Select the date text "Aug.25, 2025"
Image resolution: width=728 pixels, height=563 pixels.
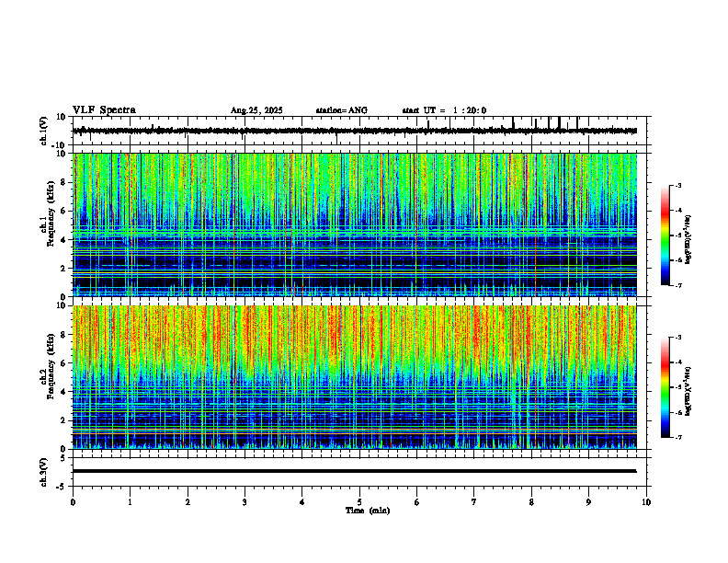[256, 110]
